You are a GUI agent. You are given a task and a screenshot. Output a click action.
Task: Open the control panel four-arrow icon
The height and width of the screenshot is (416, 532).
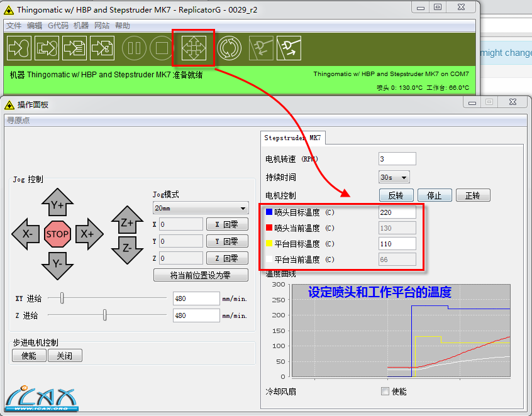click(x=194, y=48)
